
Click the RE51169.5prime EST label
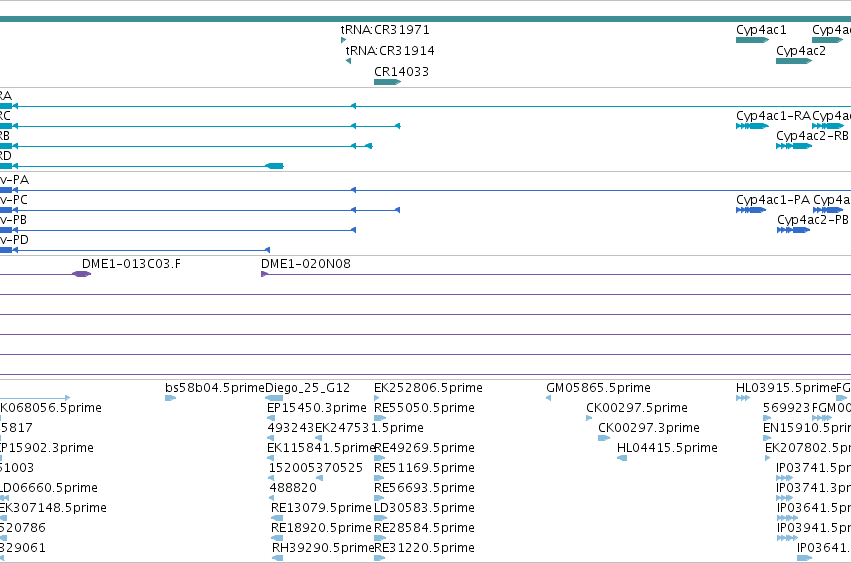[x=424, y=468]
